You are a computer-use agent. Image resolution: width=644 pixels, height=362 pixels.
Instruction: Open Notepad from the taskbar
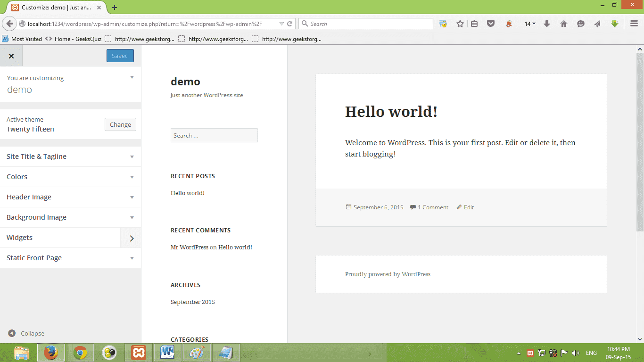[x=226, y=353]
